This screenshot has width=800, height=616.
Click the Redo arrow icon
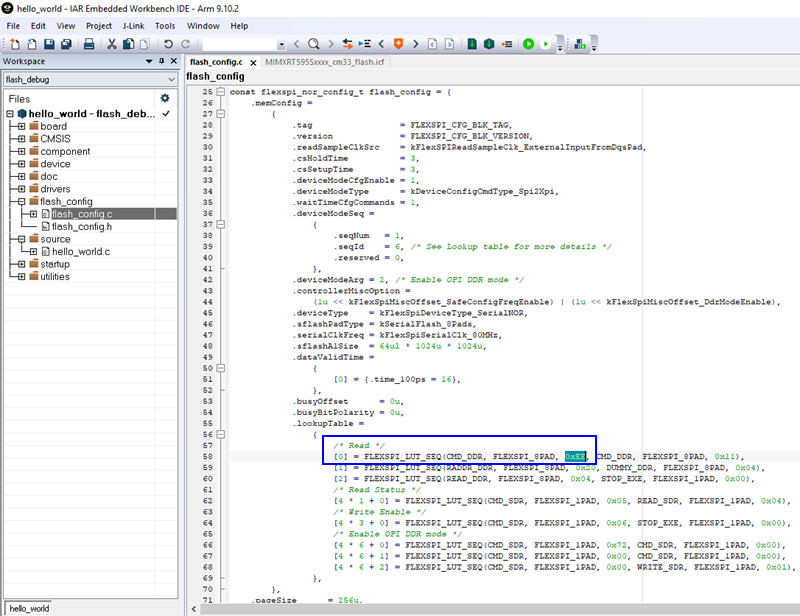click(x=186, y=44)
